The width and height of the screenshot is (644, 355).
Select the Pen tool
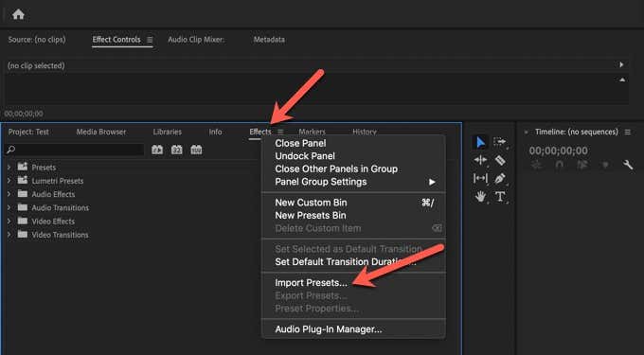500,178
